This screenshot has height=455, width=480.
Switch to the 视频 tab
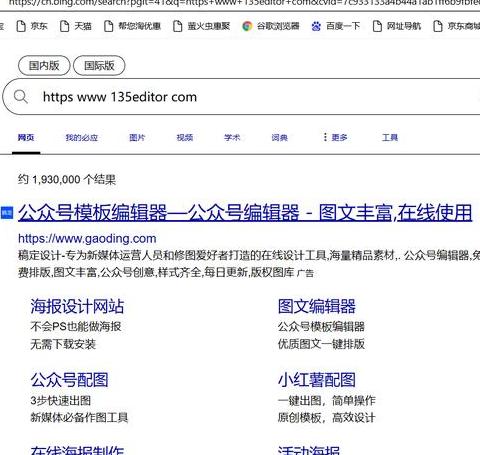coord(185,137)
